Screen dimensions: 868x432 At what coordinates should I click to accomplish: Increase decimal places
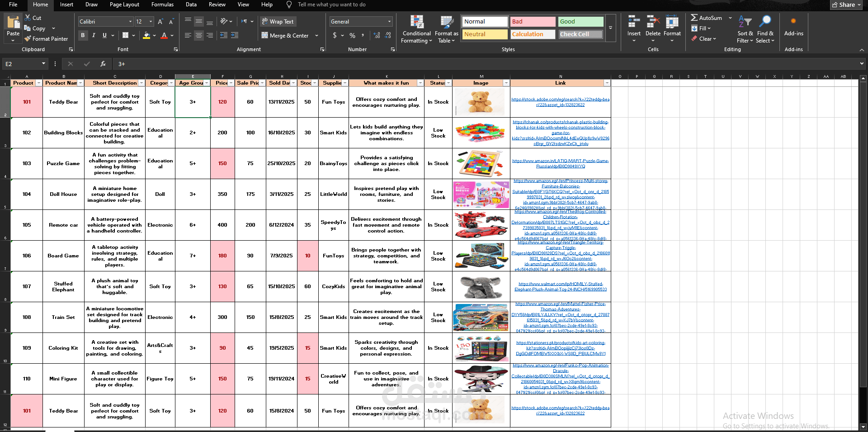(377, 35)
